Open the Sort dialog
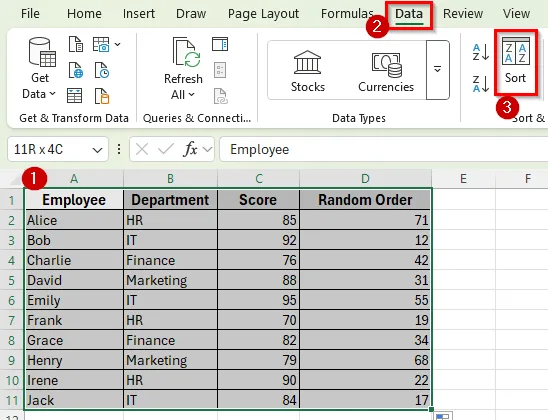The image size is (548, 420). tap(515, 61)
